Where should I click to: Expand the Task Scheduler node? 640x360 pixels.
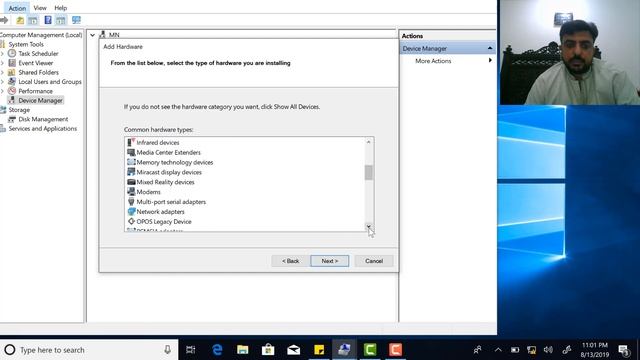point(2,53)
